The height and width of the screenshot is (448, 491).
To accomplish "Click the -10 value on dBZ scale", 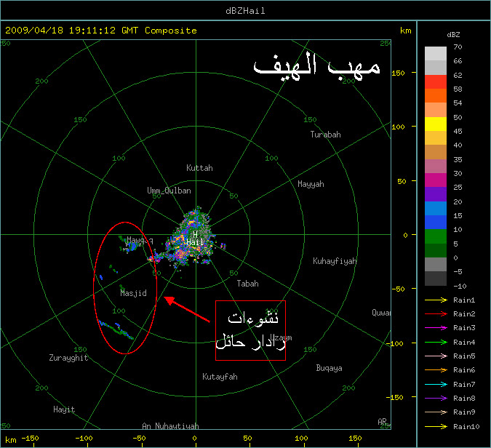I will tap(460, 286).
